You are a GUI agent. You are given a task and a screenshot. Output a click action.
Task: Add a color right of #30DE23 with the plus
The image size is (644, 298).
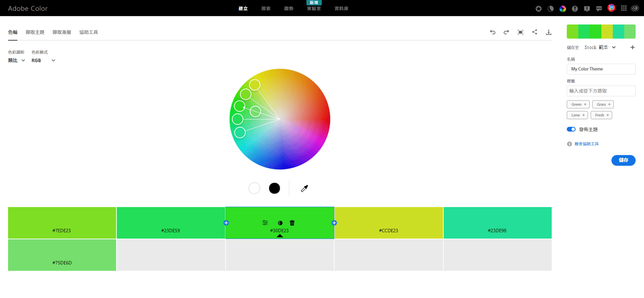tap(334, 223)
